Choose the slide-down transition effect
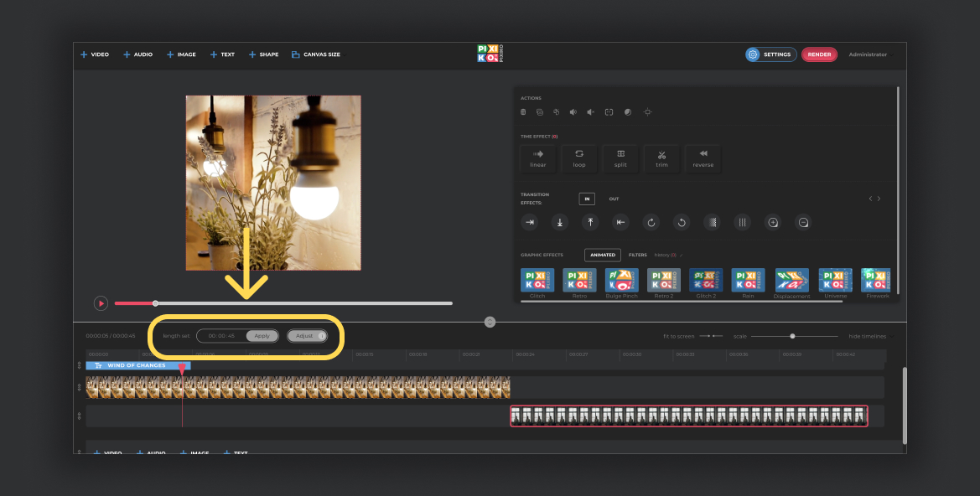980x496 pixels. tap(560, 222)
